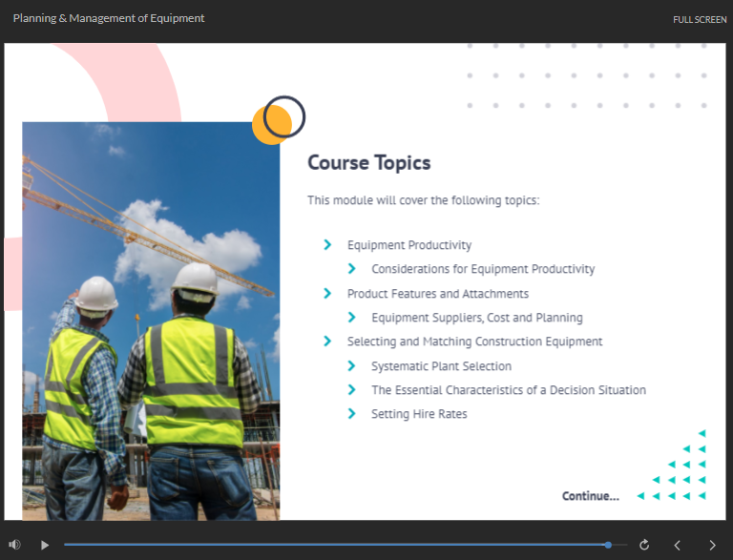Image resolution: width=733 pixels, height=560 pixels.
Task: Click 'This module will cover the following topics:'
Action: (x=423, y=200)
